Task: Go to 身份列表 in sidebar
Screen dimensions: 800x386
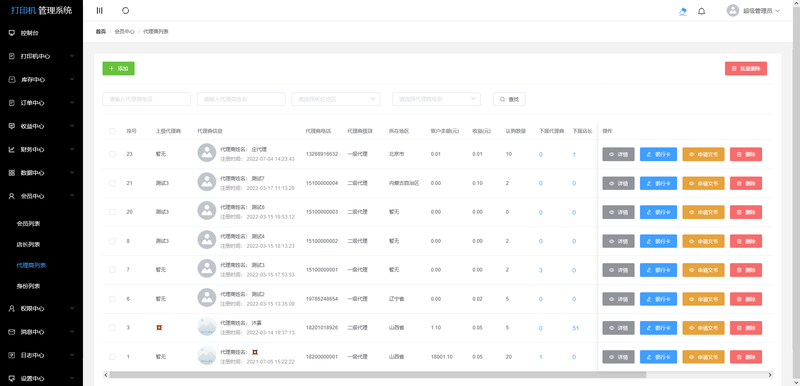Action: (x=29, y=286)
